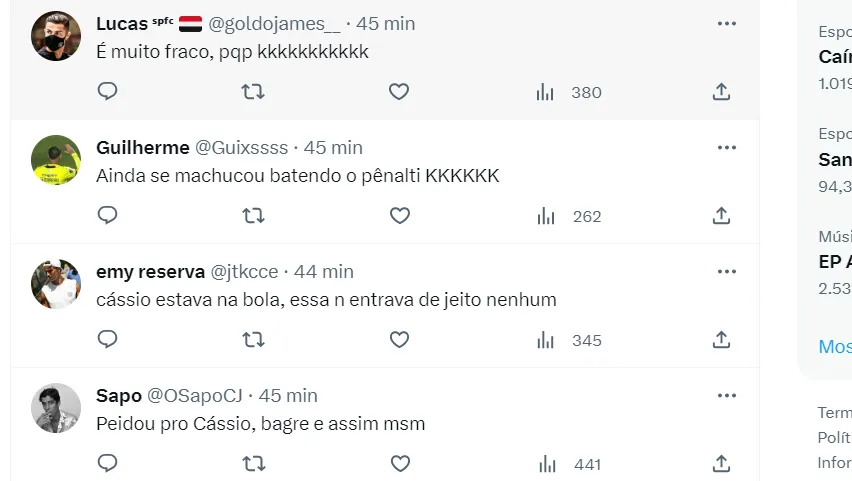Viewport: 852px width, 481px height.
Task: Retweet Guilherme's penalty tweet
Action: 254,216
